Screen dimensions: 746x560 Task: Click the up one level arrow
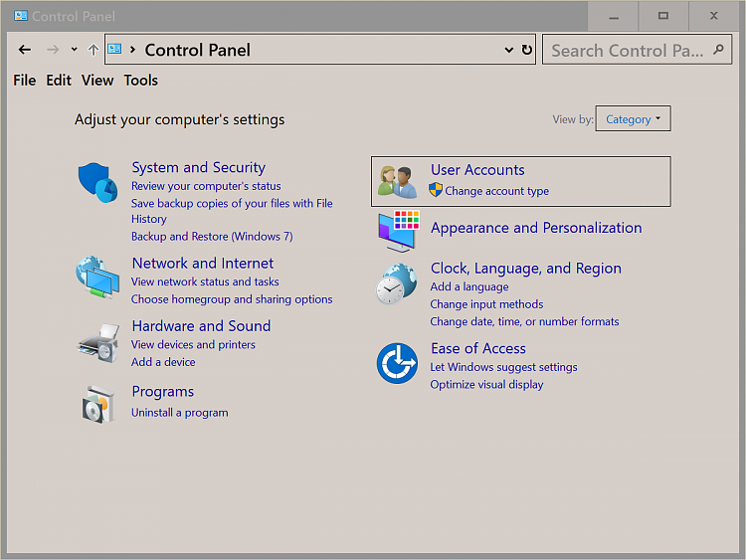(x=93, y=50)
